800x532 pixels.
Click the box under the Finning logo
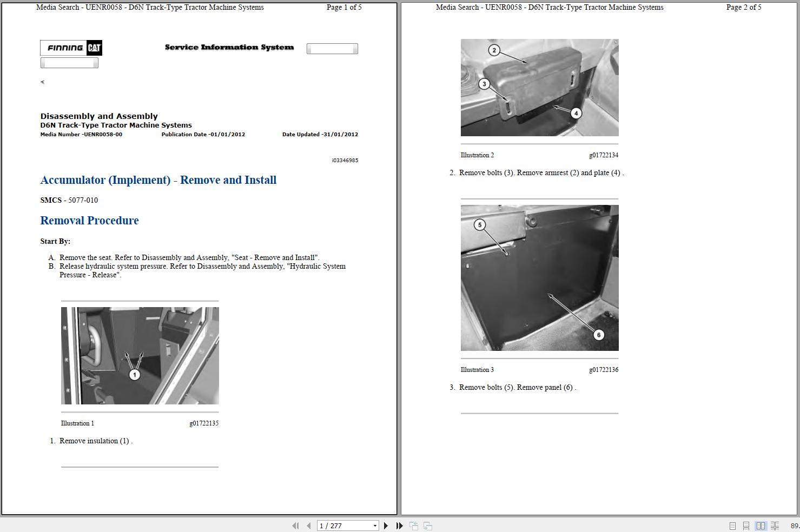pyautogui.click(x=69, y=63)
